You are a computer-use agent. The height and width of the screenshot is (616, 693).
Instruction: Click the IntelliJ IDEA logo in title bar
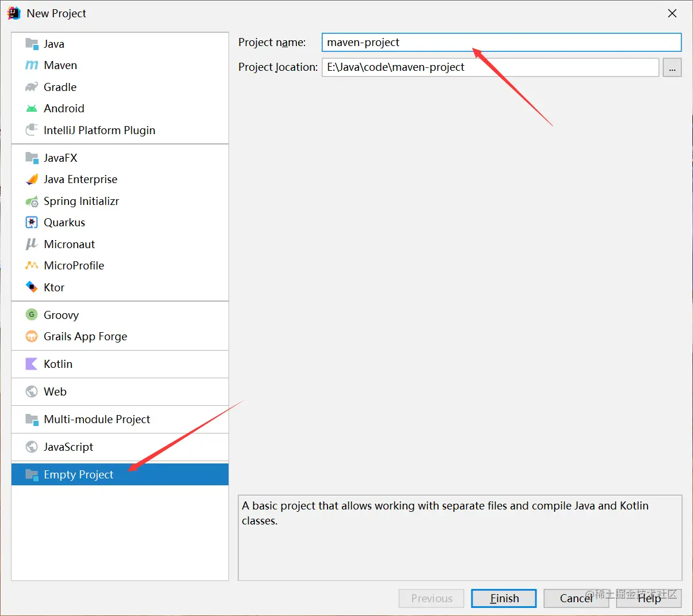14,13
